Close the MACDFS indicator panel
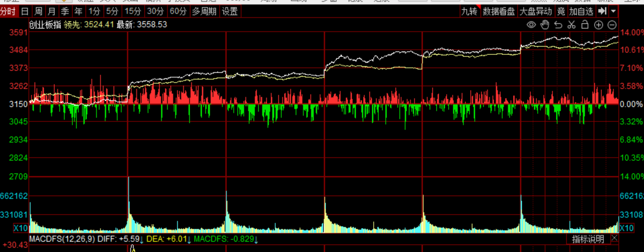The height and width of the screenshot is (252, 644). (614, 238)
